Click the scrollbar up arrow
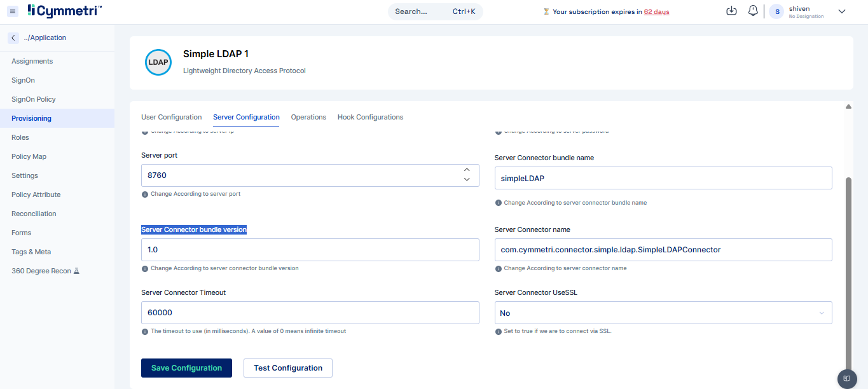Image resolution: width=868 pixels, height=389 pixels. pos(848,107)
